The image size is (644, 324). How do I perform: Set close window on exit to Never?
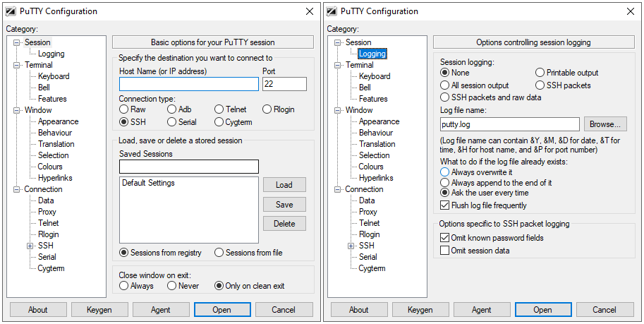[183, 286]
